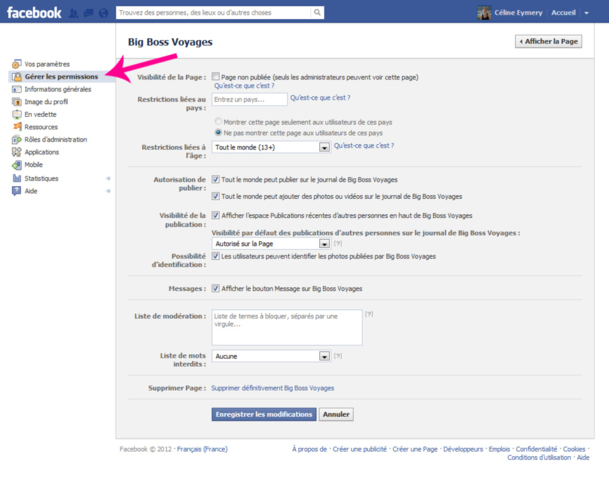Check Page non publiée checkbox
This screenshot has height=479, width=609.
(x=216, y=77)
